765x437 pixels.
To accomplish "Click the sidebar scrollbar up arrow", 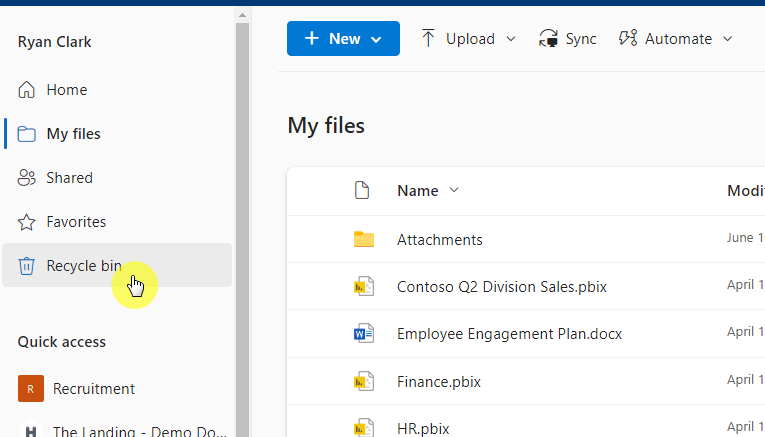I will (242, 15).
